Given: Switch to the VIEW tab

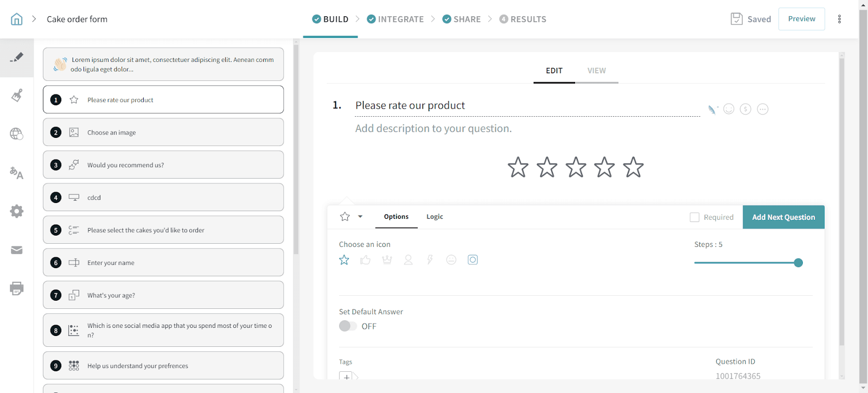Looking at the screenshot, I should coord(597,71).
